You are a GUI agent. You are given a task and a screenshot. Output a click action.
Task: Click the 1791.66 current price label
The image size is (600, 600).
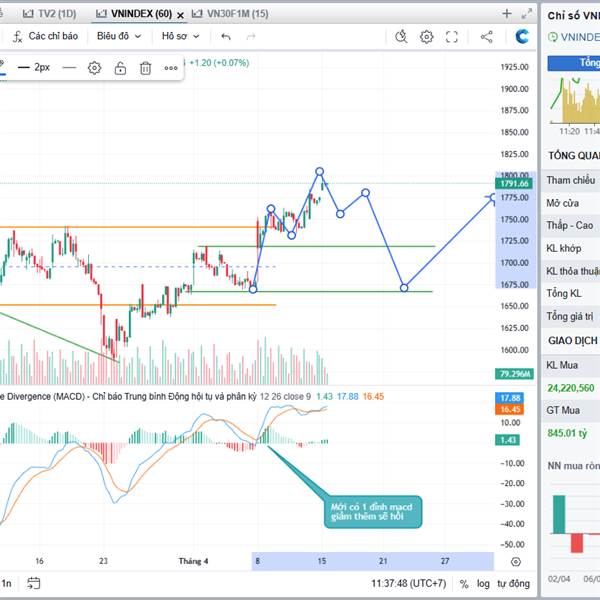point(514,184)
